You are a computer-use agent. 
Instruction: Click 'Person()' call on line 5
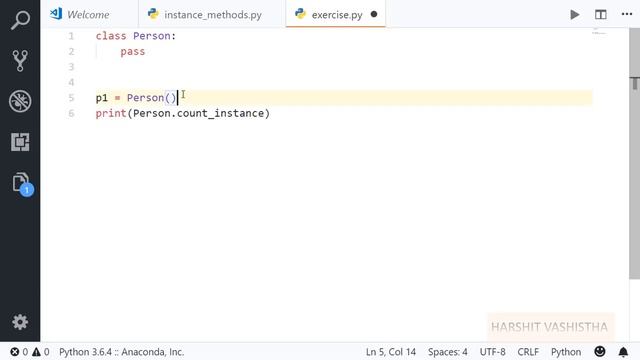(151, 98)
